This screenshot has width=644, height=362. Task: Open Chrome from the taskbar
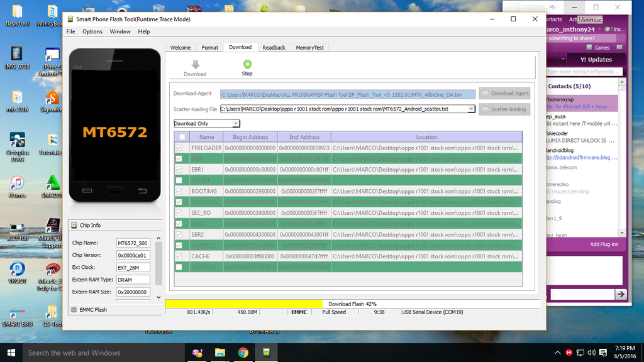point(243,353)
